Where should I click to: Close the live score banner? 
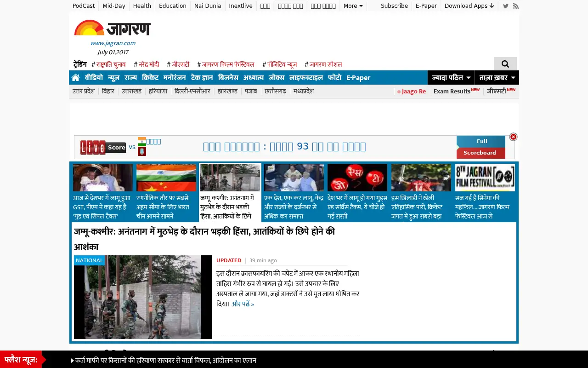point(514,137)
